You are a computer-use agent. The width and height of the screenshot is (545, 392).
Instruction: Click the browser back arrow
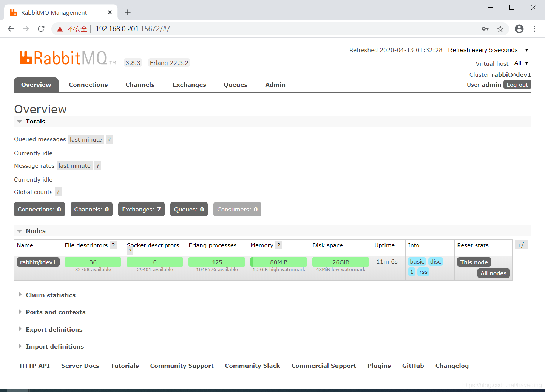click(x=11, y=29)
